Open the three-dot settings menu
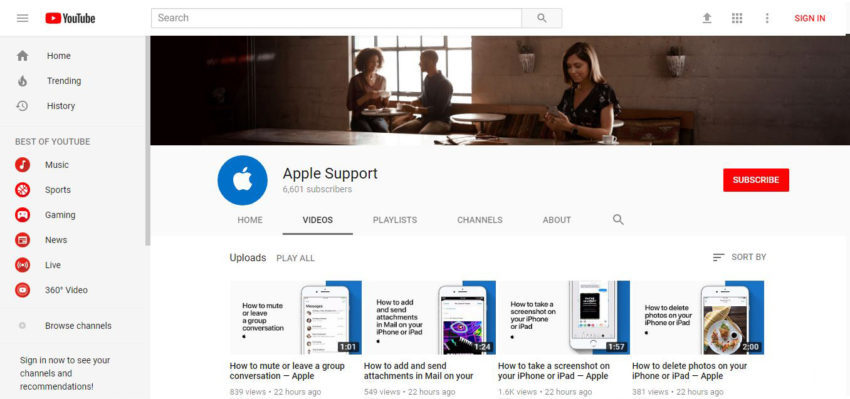Screen dimensions: 850x399 pyautogui.click(x=767, y=18)
